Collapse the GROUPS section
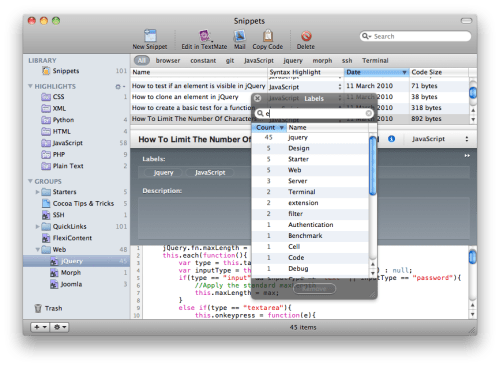Viewport: 500px width, 367px height. tap(30, 181)
